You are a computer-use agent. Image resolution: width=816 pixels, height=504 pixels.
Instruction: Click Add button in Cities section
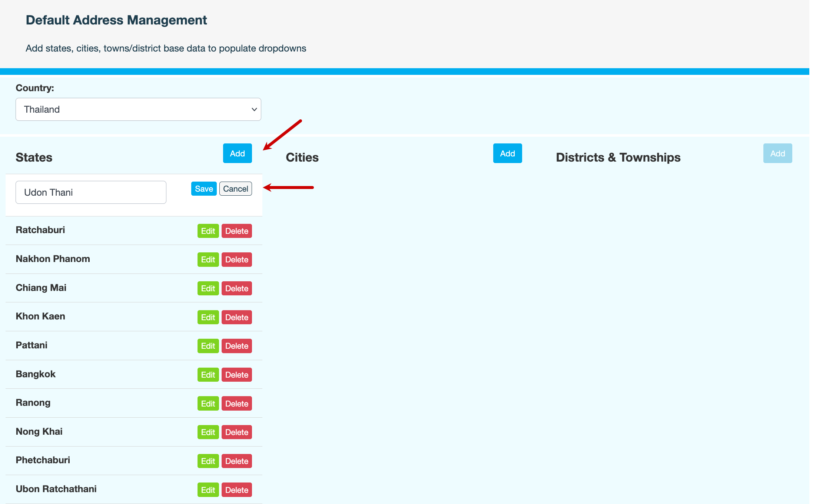(507, 153)
